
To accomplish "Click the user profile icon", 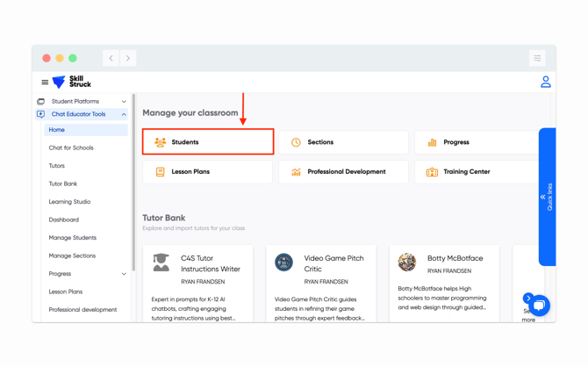I will point(545,82).
